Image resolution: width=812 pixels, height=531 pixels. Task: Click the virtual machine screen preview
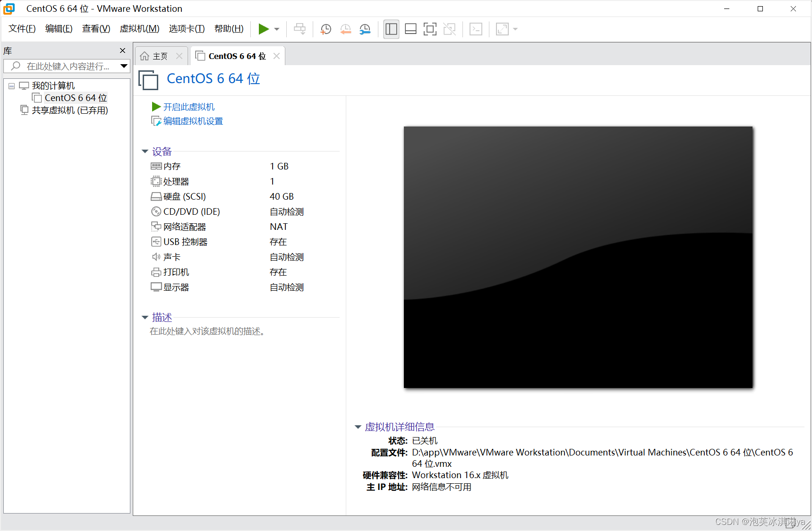click(578, 257)
